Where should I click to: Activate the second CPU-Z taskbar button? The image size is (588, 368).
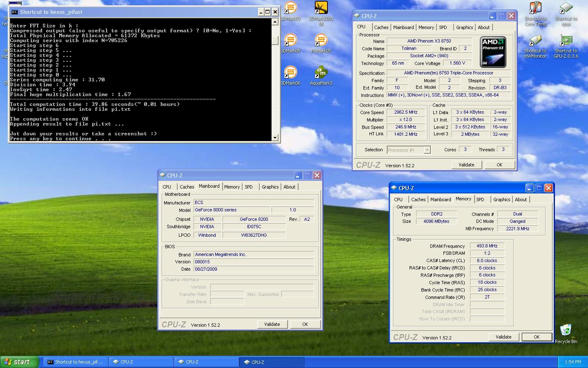pos(207,362)
